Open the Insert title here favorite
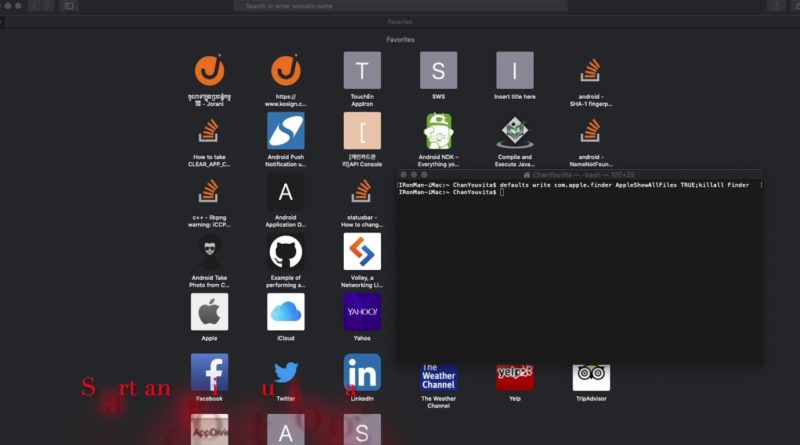Image resolution: width=800 pixels, height=445 pixels. click(515, 70)
